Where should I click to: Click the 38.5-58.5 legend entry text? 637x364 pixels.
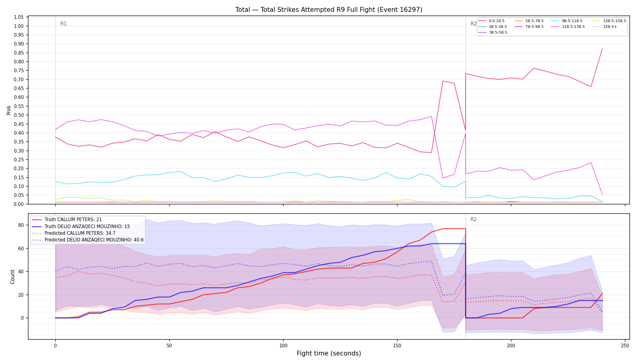tap(498, 32)
